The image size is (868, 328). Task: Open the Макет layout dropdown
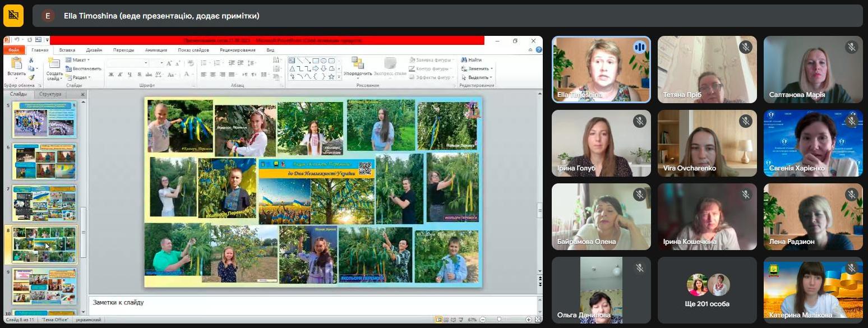coord(78,60)
